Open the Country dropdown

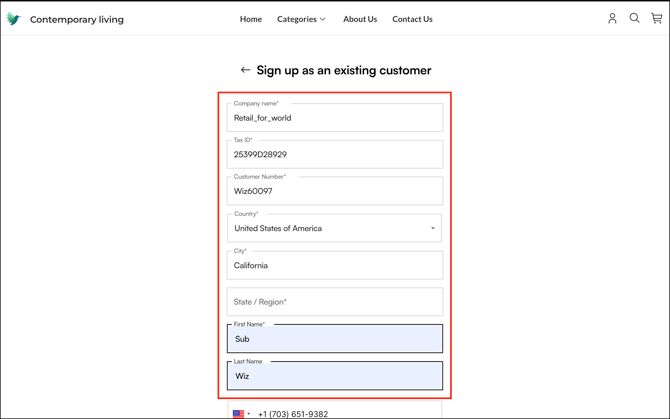point(335,228)
